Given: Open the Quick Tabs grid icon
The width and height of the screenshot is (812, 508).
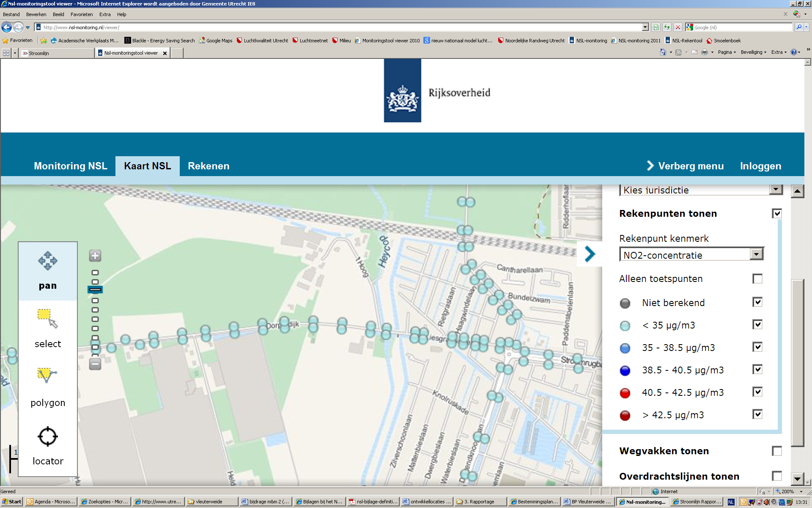Looking at the screenshot, I should coord(6,53).
